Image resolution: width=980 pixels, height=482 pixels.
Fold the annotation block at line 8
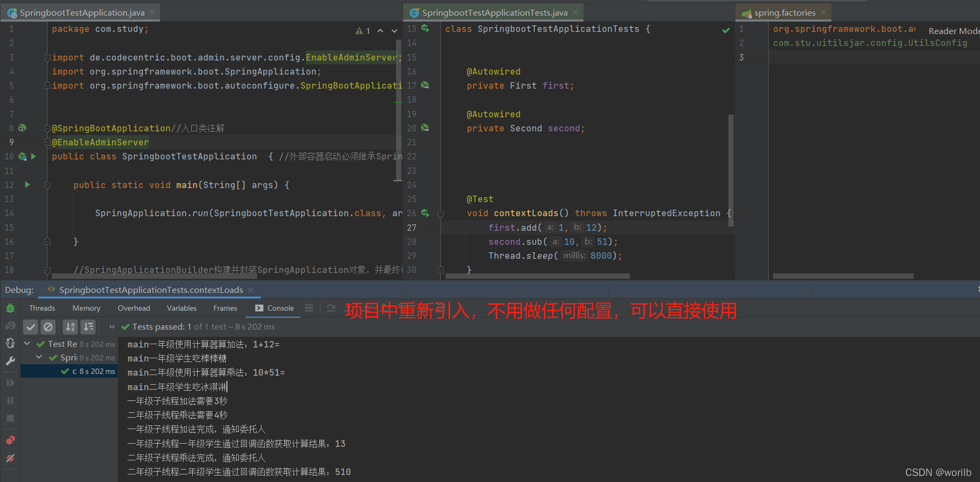tap(47, 128)
